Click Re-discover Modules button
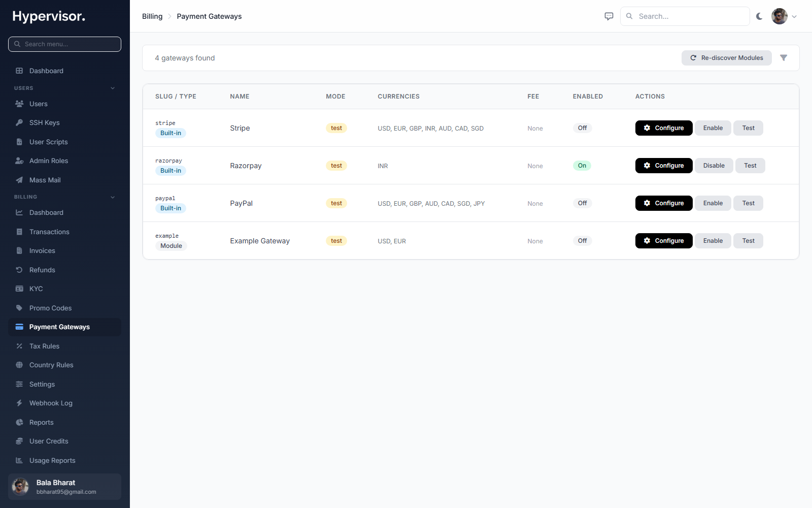This screenshot has width=812, height=508. pyautogui.click(x=727, y=58)
